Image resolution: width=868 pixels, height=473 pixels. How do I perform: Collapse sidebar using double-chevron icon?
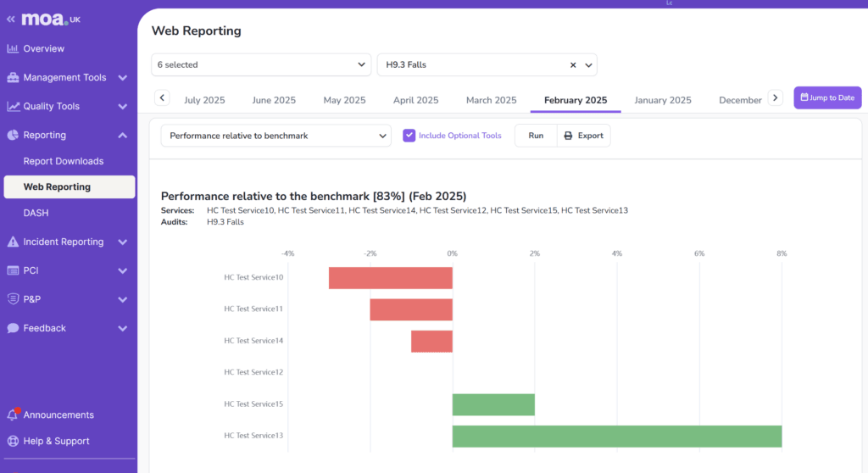[10, 19]
